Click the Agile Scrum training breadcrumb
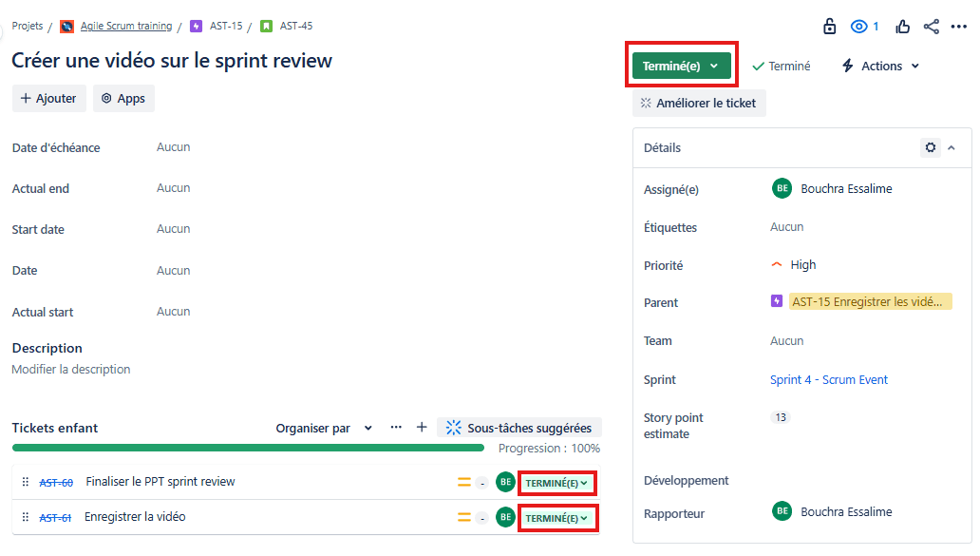Image resolution: width=980 pixels, height=556 pixels. click(x=125, y=26)
